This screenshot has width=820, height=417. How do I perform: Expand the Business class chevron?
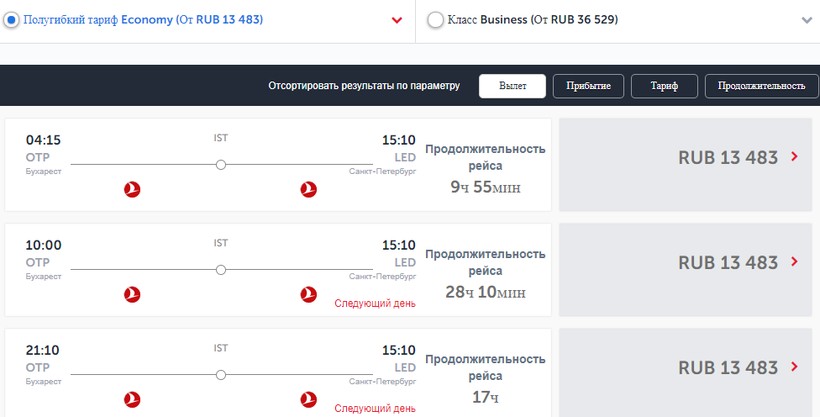(806, 20)
